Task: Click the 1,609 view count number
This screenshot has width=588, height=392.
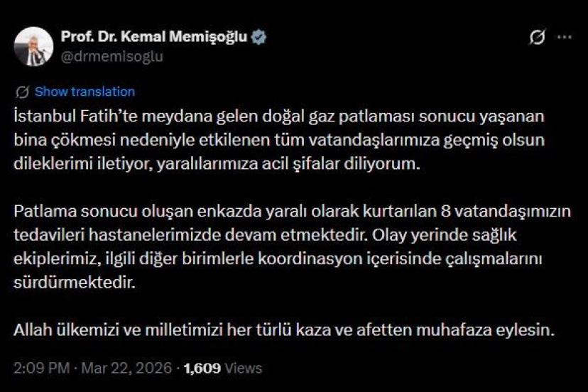Action: (x=202, y=368)
